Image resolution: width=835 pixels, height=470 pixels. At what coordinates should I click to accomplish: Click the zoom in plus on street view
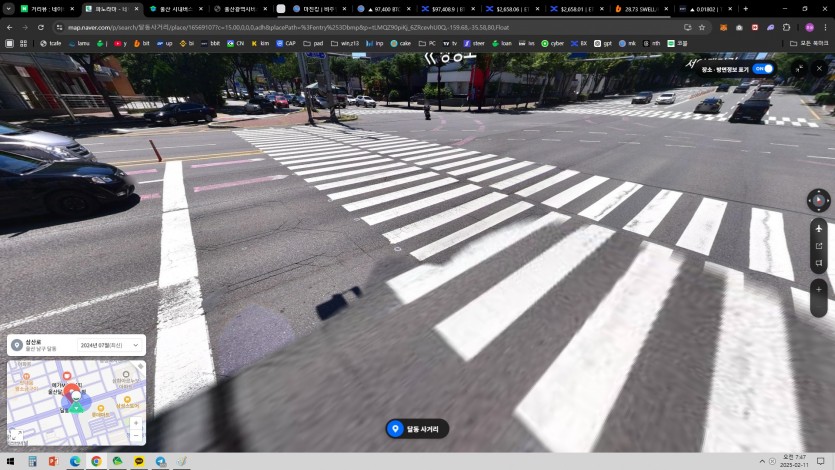pyautogui.click(x=819, y=289)
